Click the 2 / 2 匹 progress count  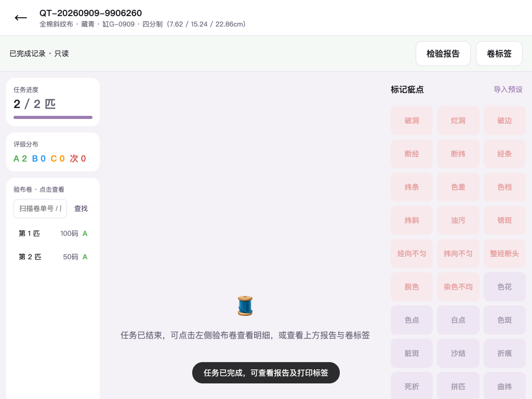[x=35, y=104]
